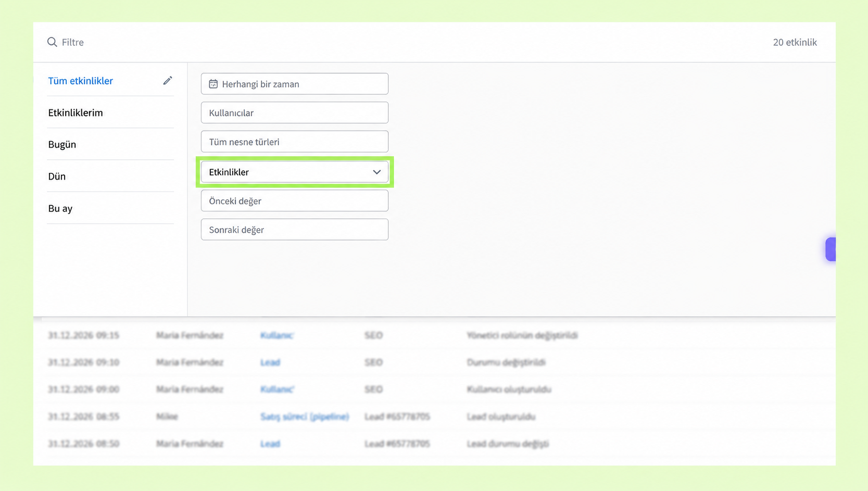
Task: Choose the Bu ay filter preset
Action: pos(60,208)
